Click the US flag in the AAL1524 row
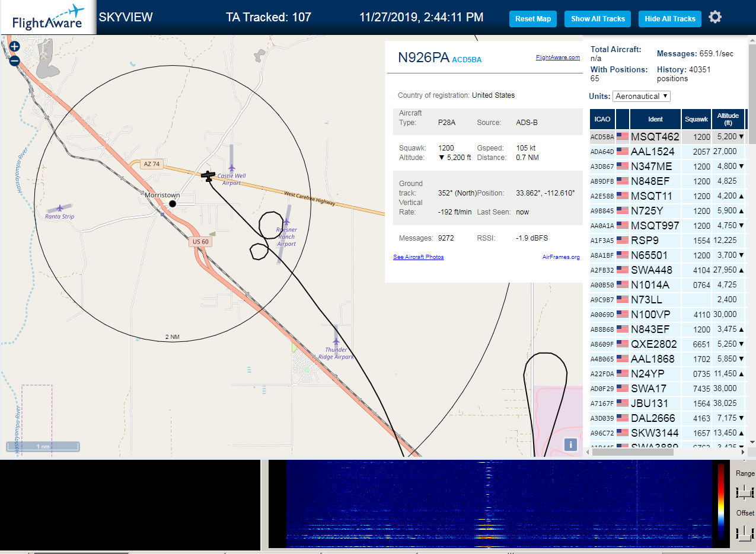Viewport: 756px width, 554px height. point(622,152)
